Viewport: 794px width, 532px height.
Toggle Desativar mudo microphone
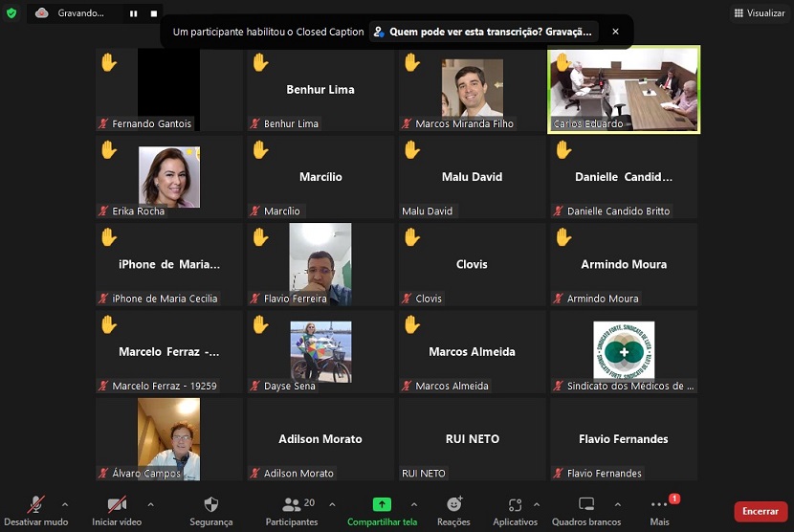click(x=36, y=504)
